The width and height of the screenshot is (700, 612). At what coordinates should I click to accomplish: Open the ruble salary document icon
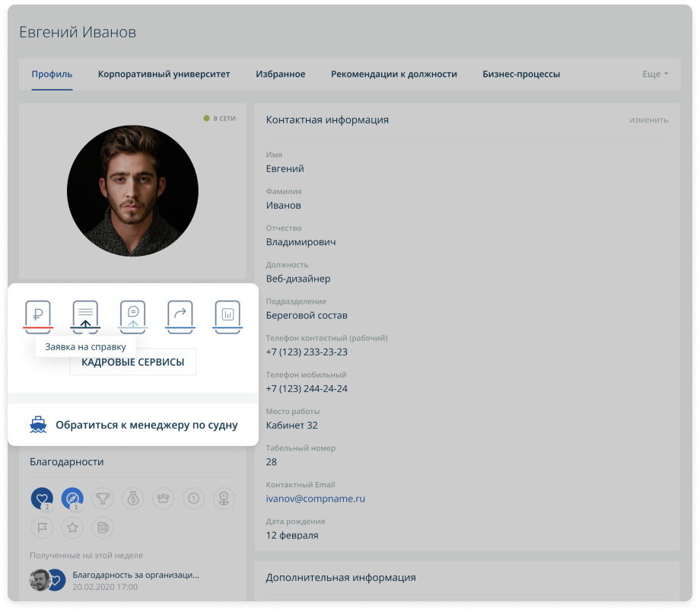(38, 317)
